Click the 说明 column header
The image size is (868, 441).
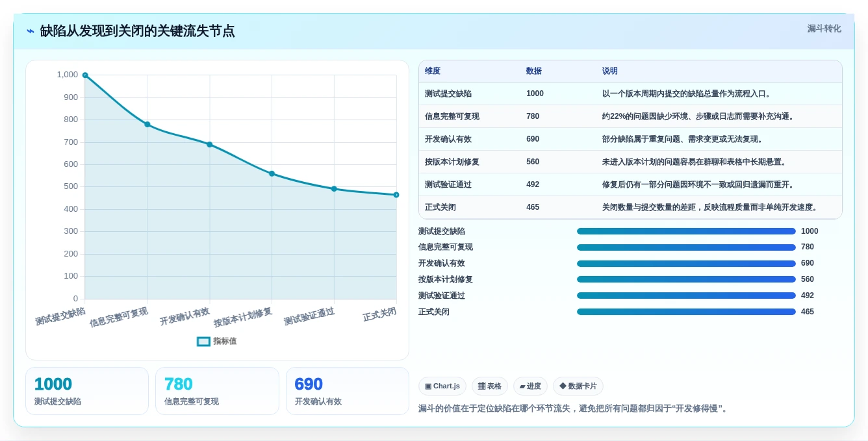click(x=610, y=71)
